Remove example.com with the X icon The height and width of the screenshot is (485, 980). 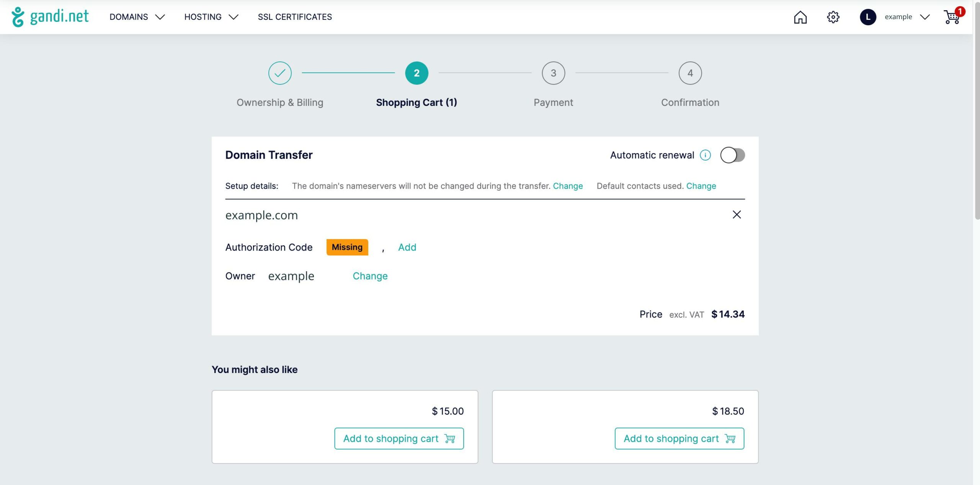(x=737, y=215)
